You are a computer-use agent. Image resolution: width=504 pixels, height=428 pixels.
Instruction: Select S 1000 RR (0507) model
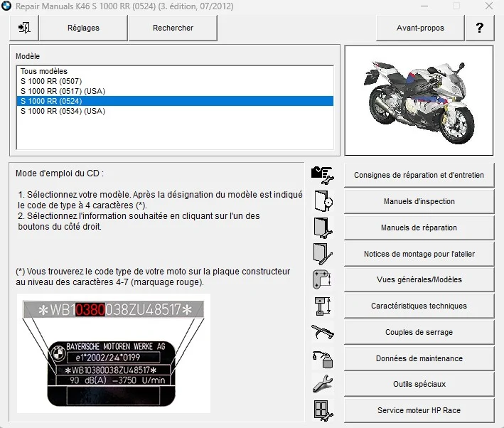tap(175, 81)
